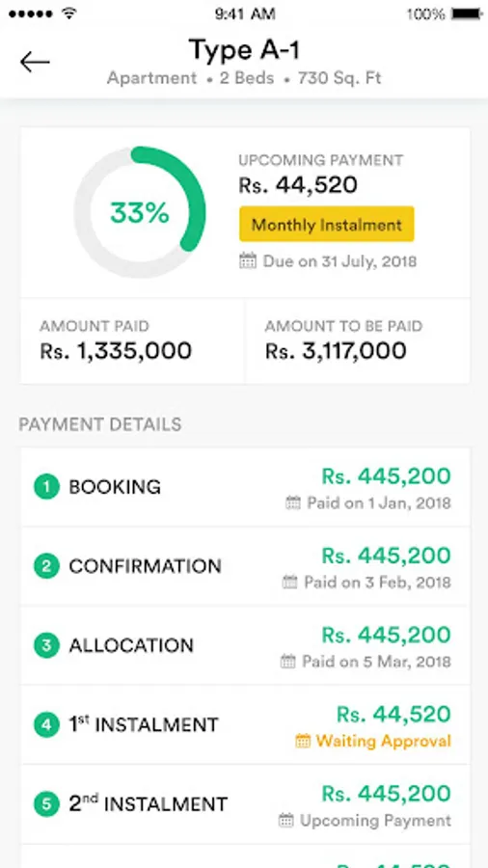This screenshot has width=488, height=868.
Task: Tap the calendar icon beside Due on 31 July
Action: tap(247, 260)
